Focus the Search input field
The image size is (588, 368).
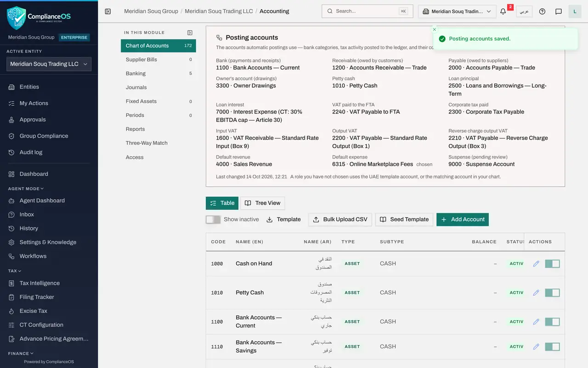tap(367, 11)
